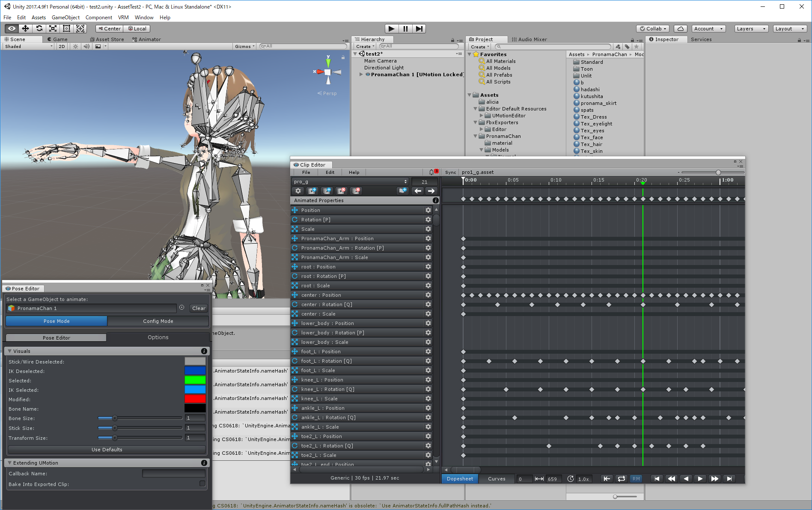The height and width of the screenshot is (510, 812).
Task: Select the Move tool in Unity toolbar
Action: (26, 29)
